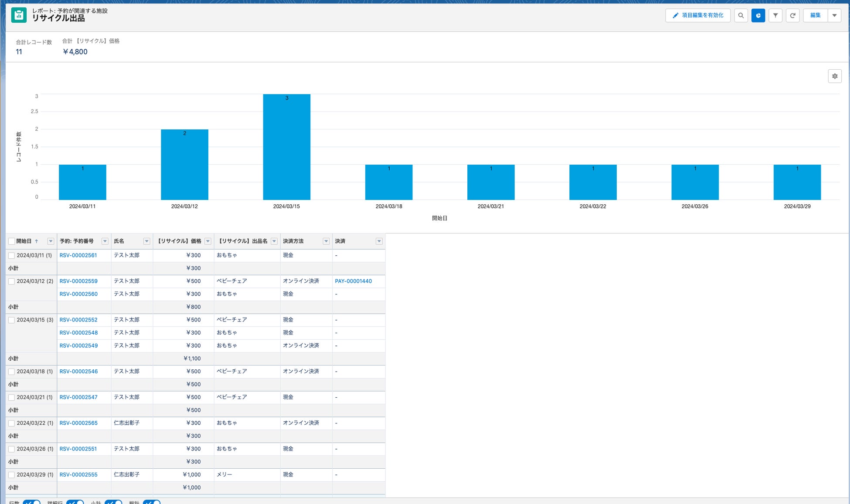
Task: Click the 決済 column header
Action: point(340,241)
